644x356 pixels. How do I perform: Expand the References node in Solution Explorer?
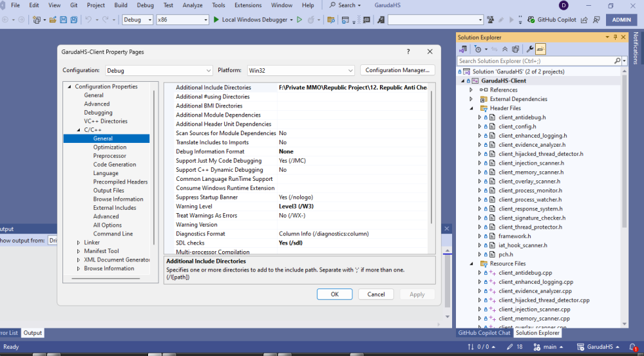click(x=471, y=90)
